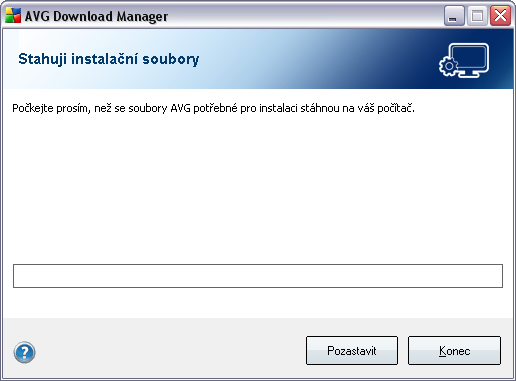Click the word 'počítač' in the instruction sentence
The width and height of the screenshot is (516, 381).
coord(396,108)
